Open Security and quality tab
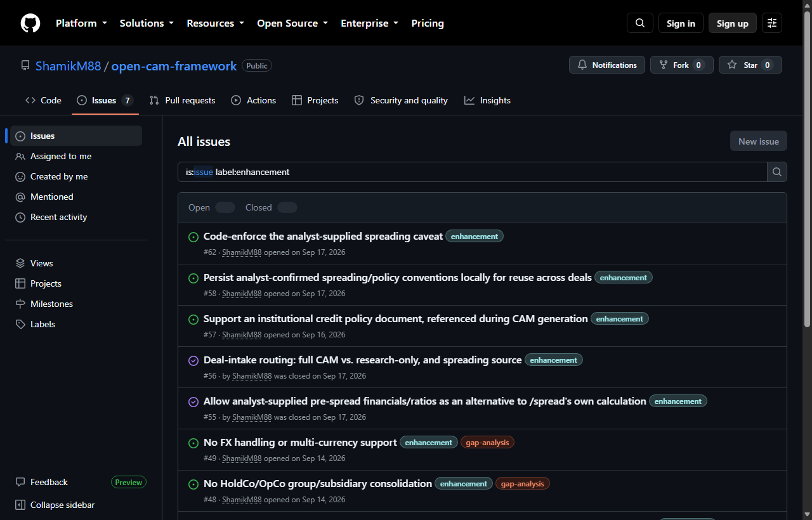This screenshot has width=812, height=520. tap(401, 100)
